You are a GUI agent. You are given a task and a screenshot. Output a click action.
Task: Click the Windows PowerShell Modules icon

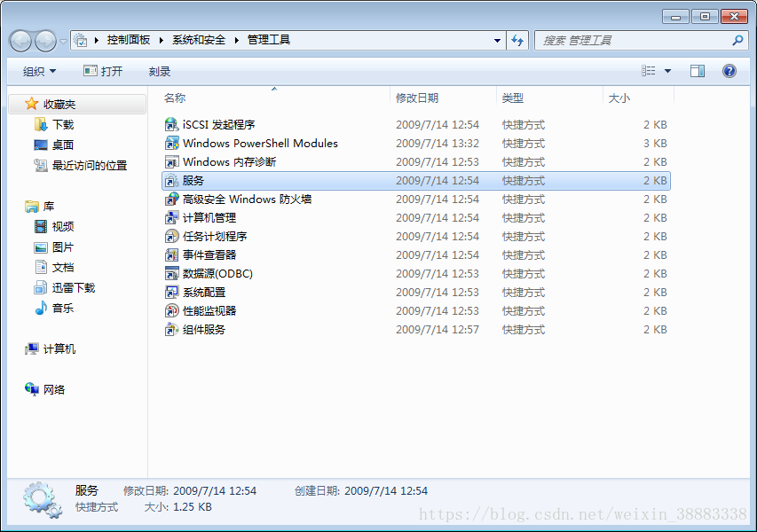171,144
